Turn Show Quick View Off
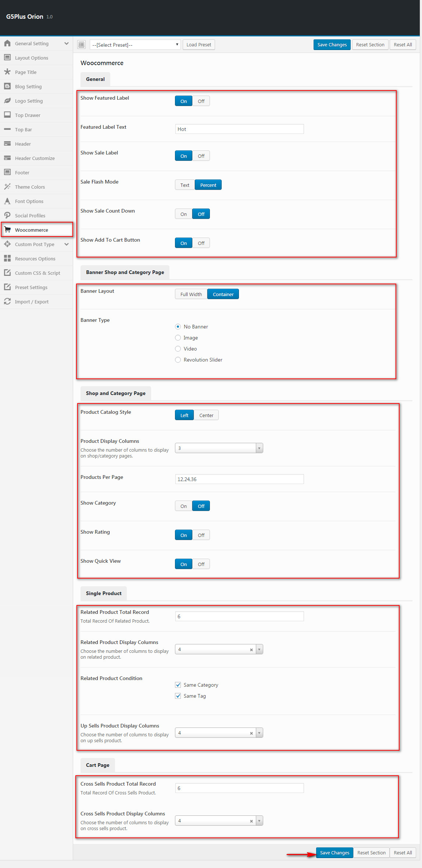The image size is (422, 868). click(x=201, y=564)
